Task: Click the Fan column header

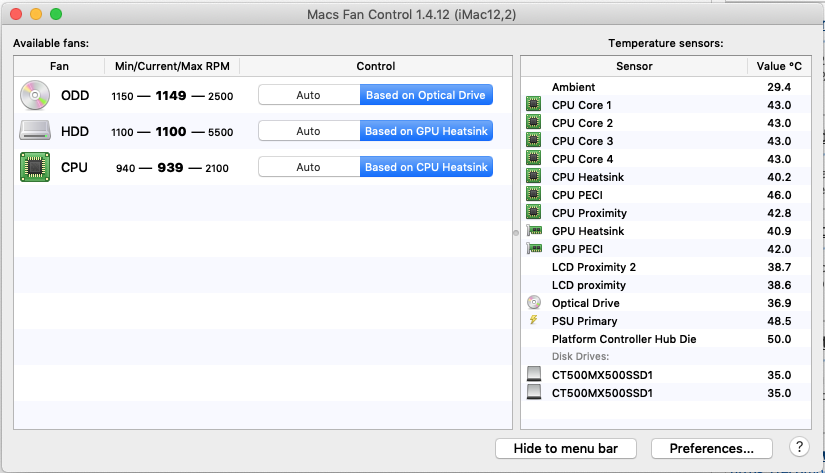Action: point(59,66)
